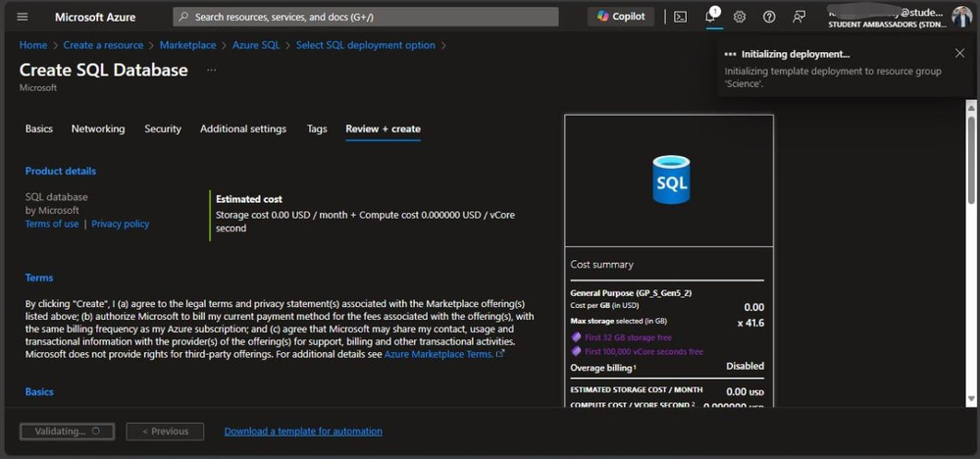The image size is (980, 459).
Task: Click the Previous button
Action: point(165,432)
